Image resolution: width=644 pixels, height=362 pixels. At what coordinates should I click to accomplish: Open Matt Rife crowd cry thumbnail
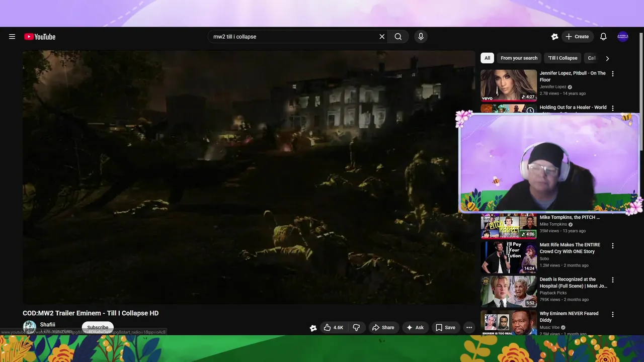(x=509, y=257)
